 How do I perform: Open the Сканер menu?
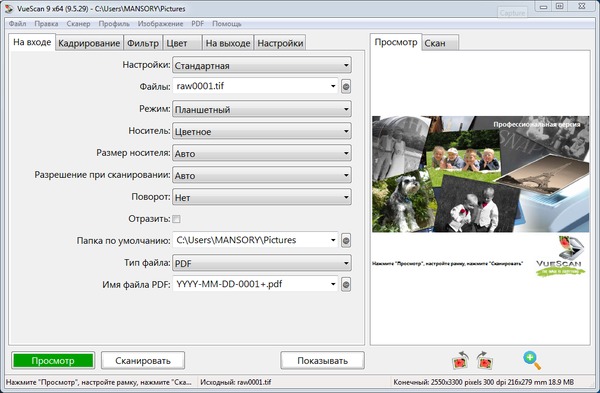coord(78,24)
